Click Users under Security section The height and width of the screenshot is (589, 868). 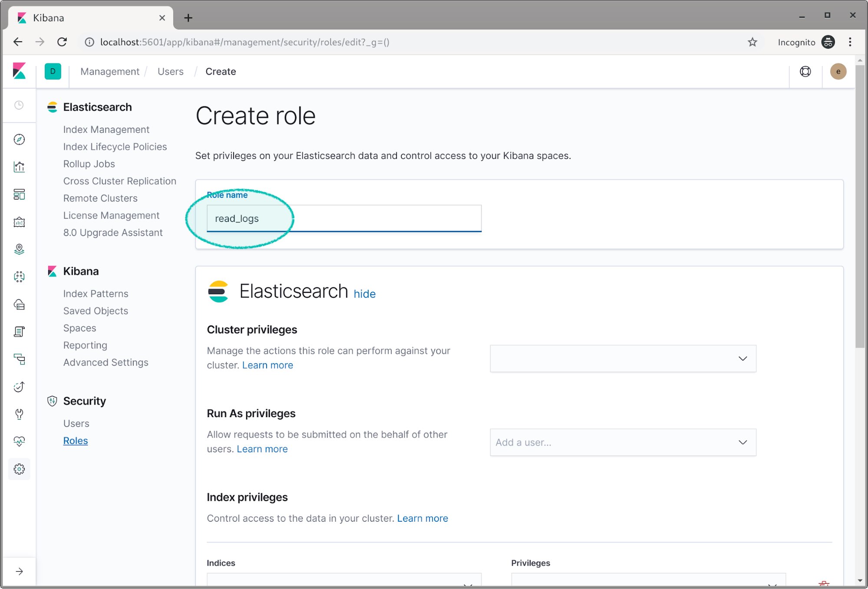(76, 423)
